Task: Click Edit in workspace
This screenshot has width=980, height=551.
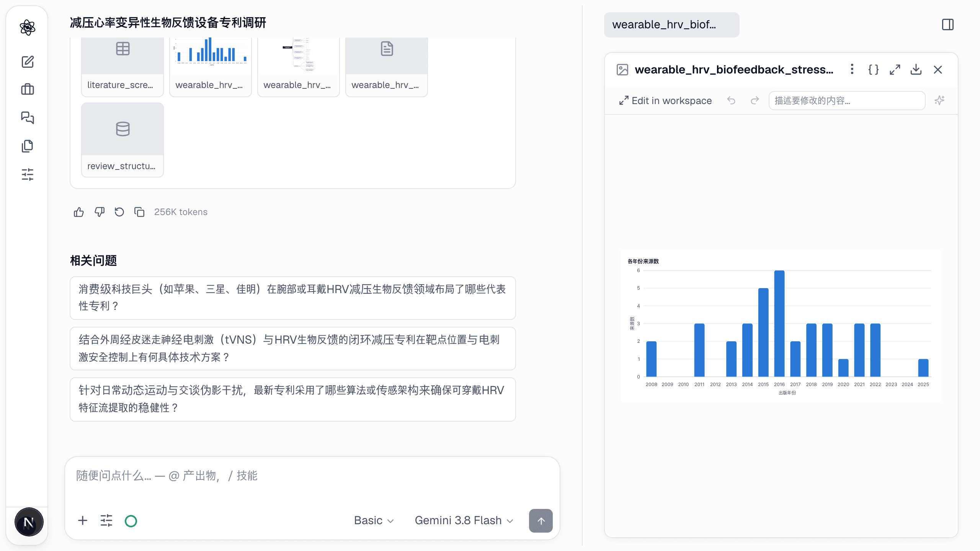Action: [665, 101]
